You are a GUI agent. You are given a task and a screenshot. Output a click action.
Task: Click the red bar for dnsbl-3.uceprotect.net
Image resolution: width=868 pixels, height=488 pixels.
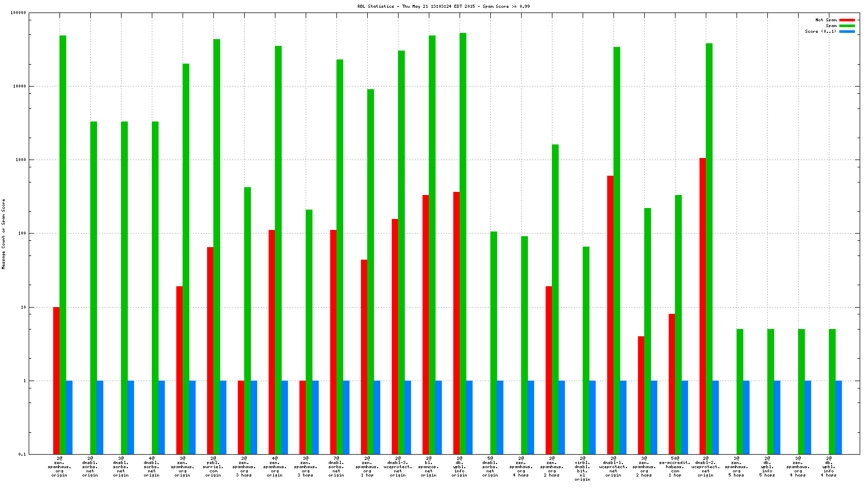[395, 336]
